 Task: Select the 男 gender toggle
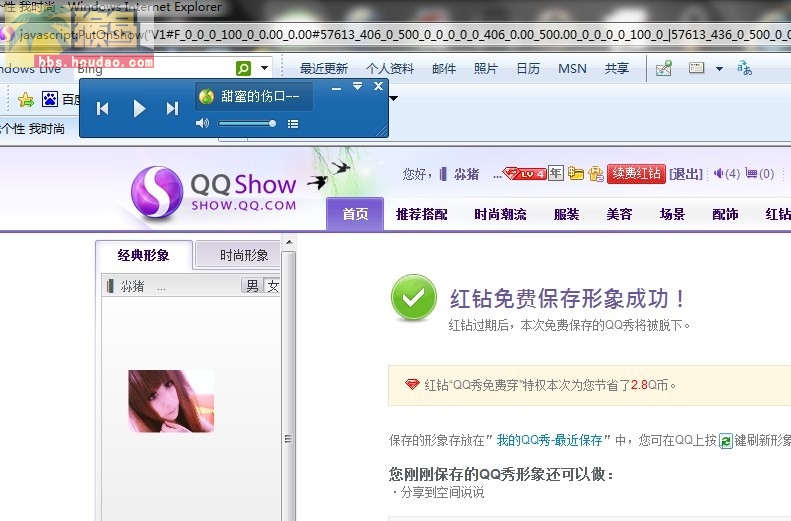click(252, 286)
